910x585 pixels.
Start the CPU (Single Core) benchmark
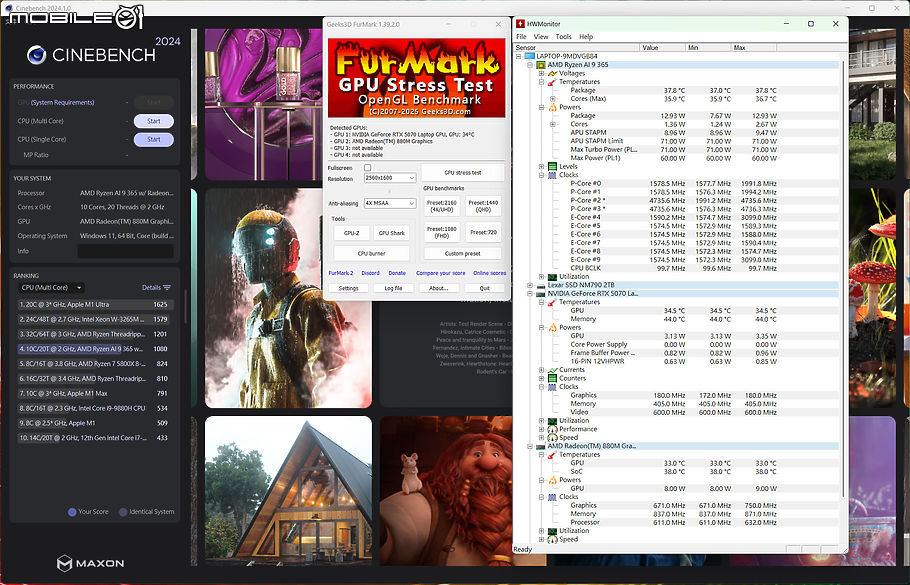pos(154,139)
